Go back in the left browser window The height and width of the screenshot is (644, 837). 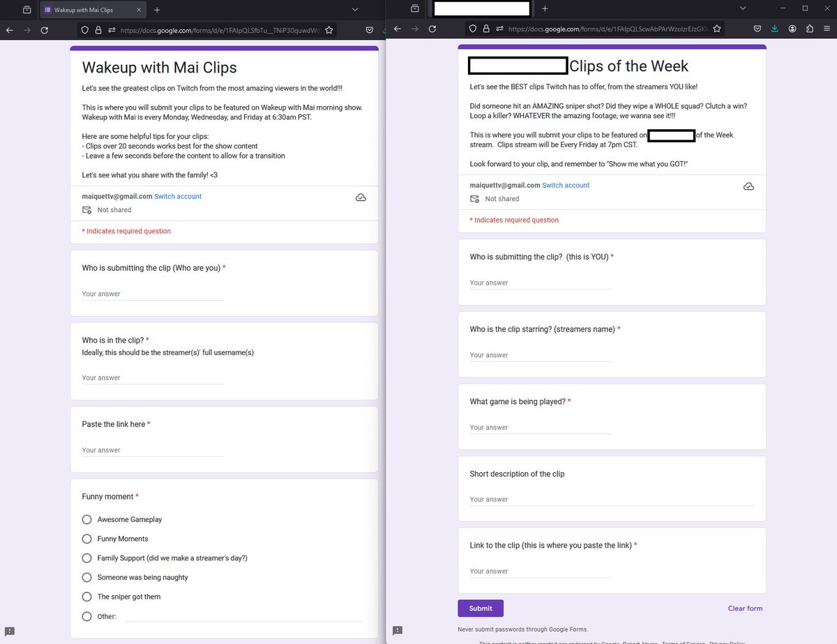tap(10, 30)
